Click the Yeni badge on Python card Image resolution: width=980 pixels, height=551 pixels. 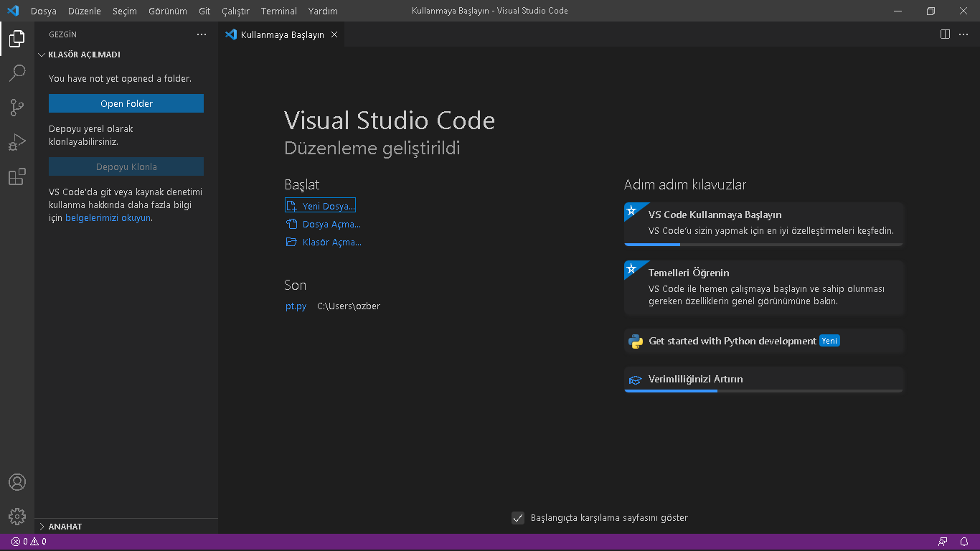(829, 342)
